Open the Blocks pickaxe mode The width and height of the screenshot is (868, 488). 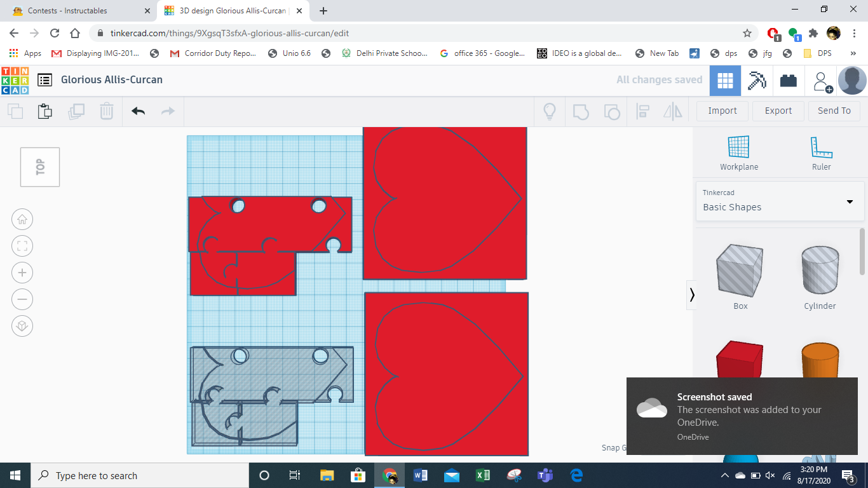(x=757, y=81)
